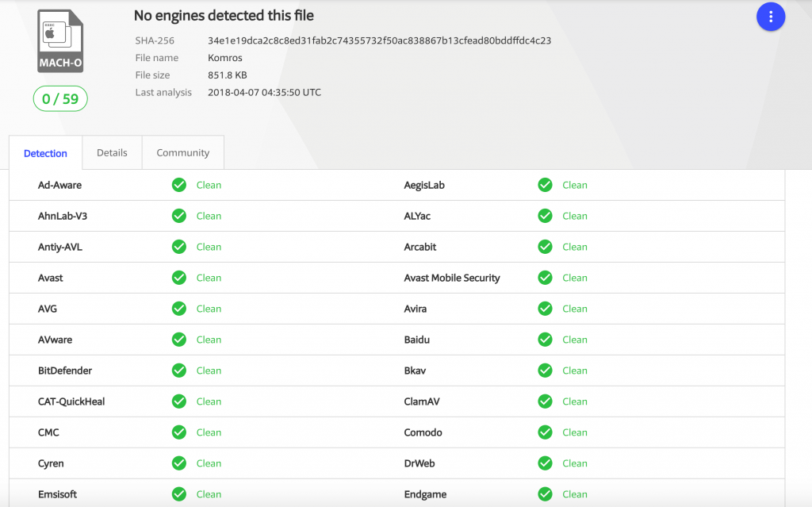Image resolution: width=812 pixels, height=507 pixels.
Task: Click the check icon for Avast Mobile Security
Action: pos(545,278)
